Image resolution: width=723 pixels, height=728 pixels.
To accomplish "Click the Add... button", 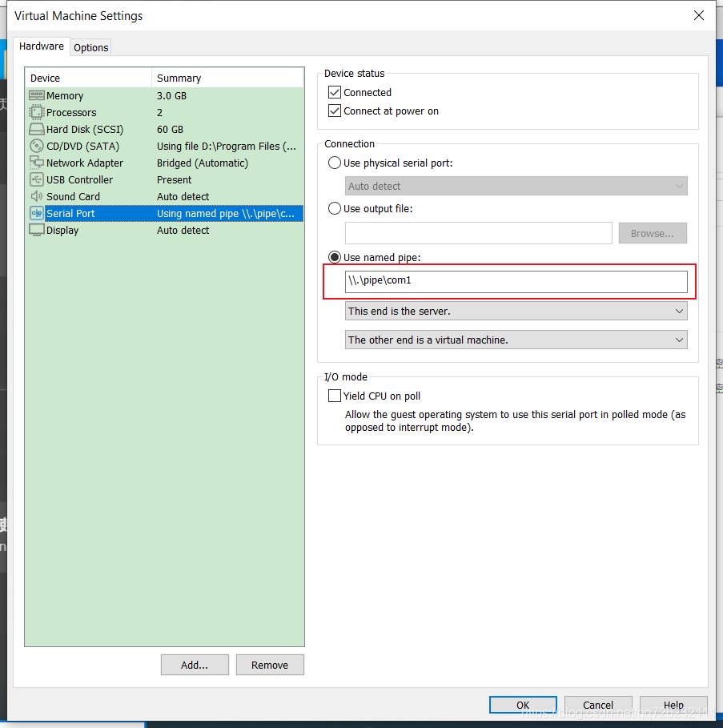I will coord(195,665).
